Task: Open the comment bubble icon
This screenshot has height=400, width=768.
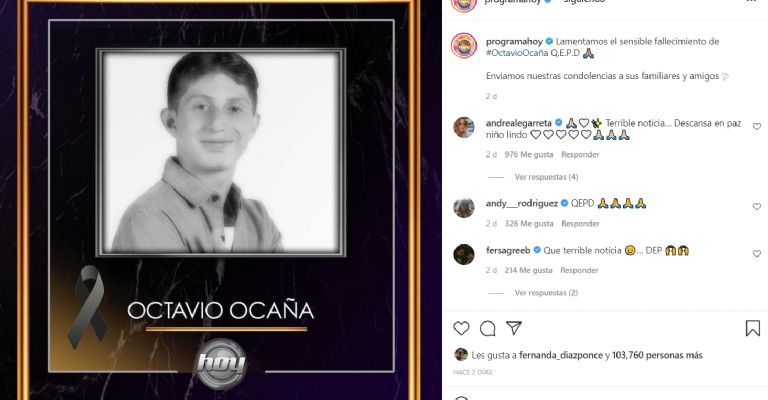Action: (487, 329)
